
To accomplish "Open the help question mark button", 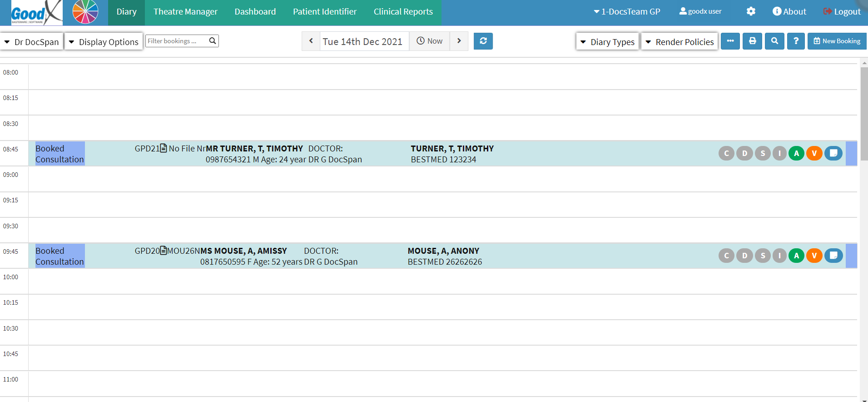I will click(x=796, y=41).
